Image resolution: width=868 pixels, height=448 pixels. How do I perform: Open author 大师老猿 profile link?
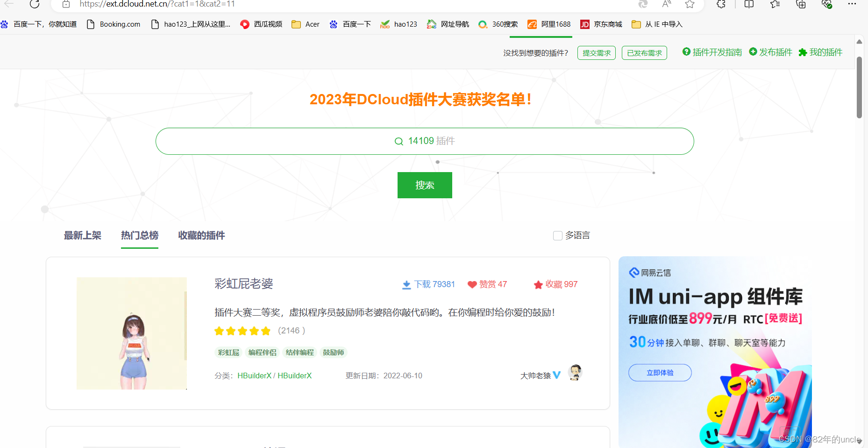535,376
